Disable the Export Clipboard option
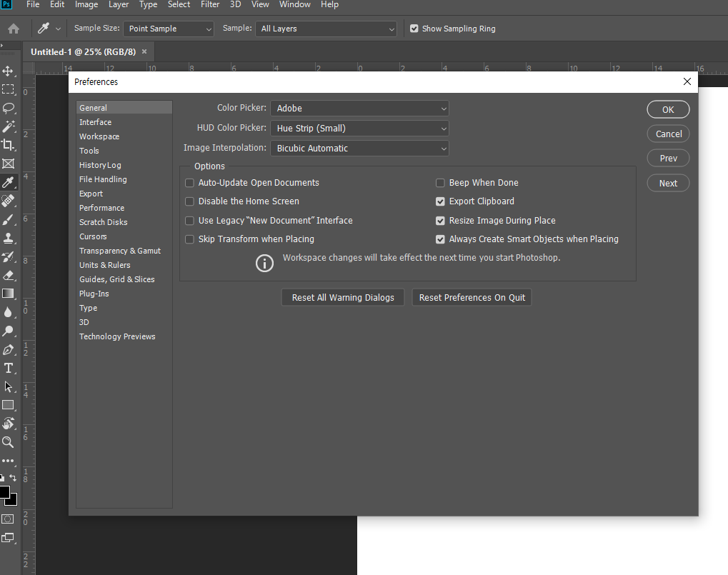Image resolution: width=728 pixels, height=575 pixels. click(x=440, y=201)
